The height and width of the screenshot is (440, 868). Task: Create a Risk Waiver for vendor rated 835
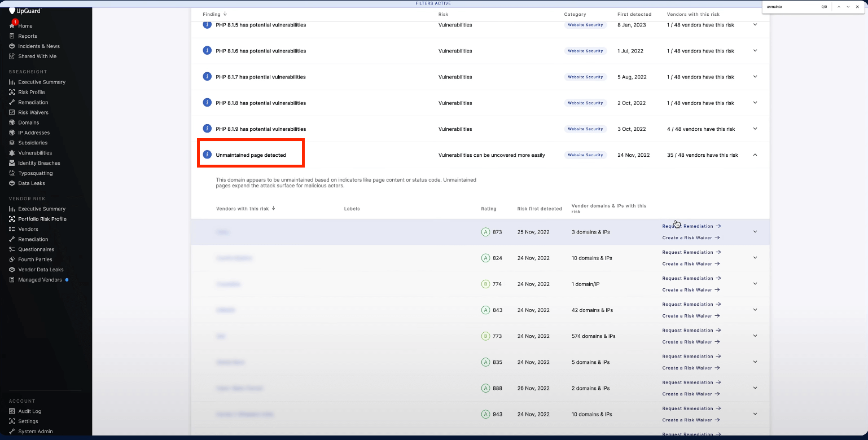coord(691,368)
